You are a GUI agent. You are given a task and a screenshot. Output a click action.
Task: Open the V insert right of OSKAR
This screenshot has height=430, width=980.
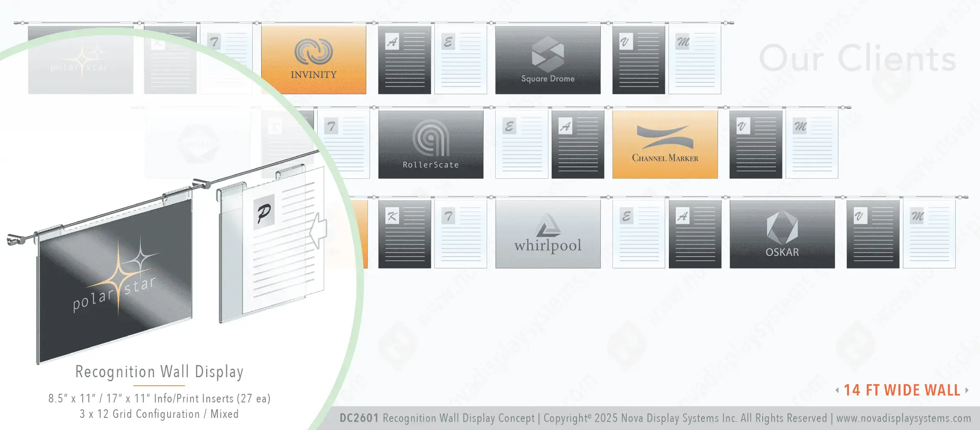(x=873, y=234)
